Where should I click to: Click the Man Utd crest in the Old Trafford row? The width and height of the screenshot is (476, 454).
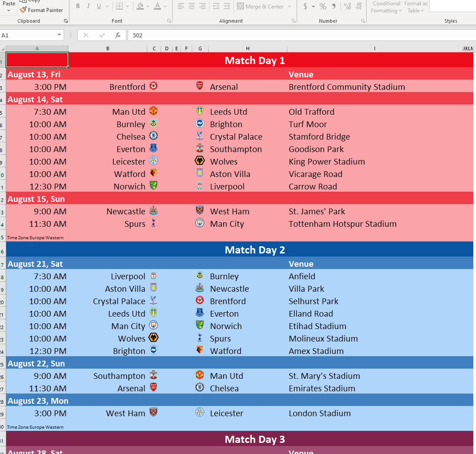[153, 111]
